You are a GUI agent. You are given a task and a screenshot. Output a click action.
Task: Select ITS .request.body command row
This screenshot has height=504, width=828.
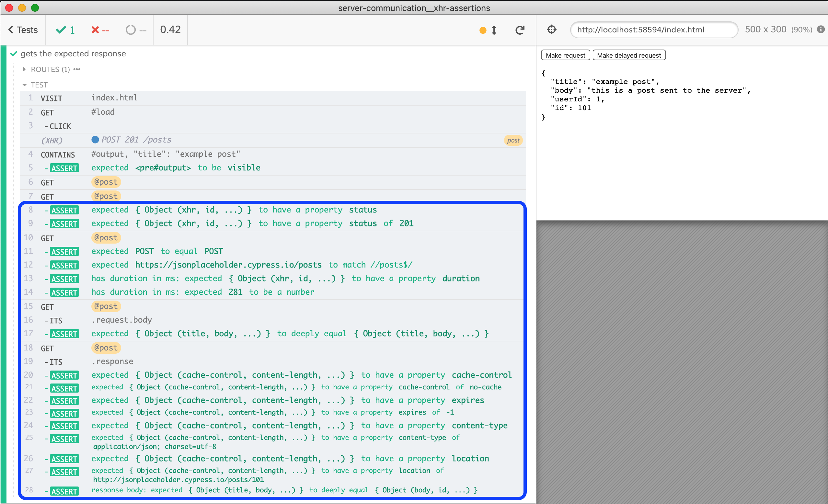pyautogui.click(x=122, y=320)
